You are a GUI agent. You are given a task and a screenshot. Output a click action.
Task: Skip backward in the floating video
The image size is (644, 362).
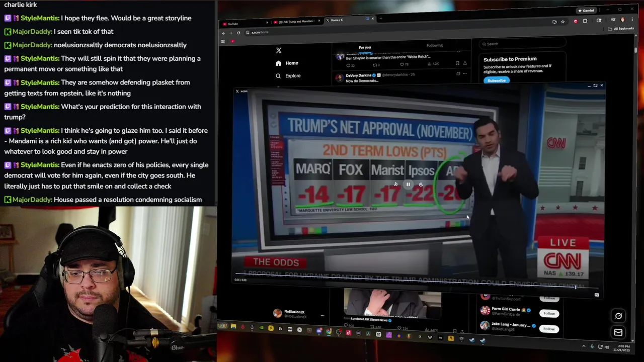(x=395, y=185)
